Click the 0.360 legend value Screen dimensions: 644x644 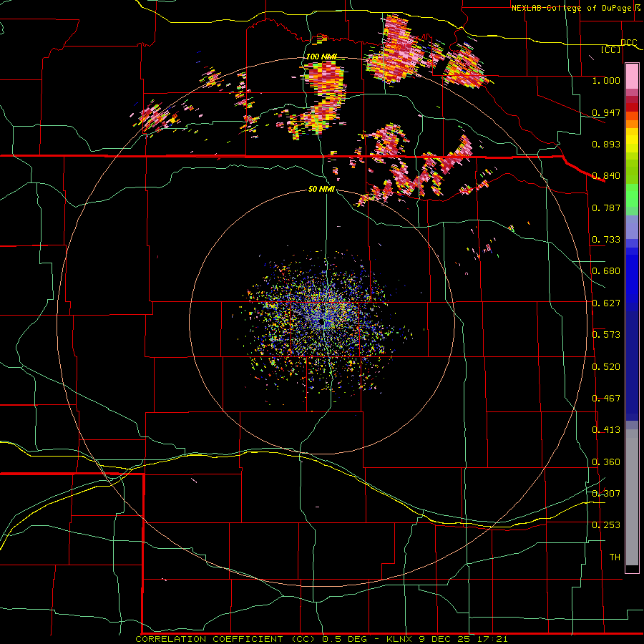(606, 462)
